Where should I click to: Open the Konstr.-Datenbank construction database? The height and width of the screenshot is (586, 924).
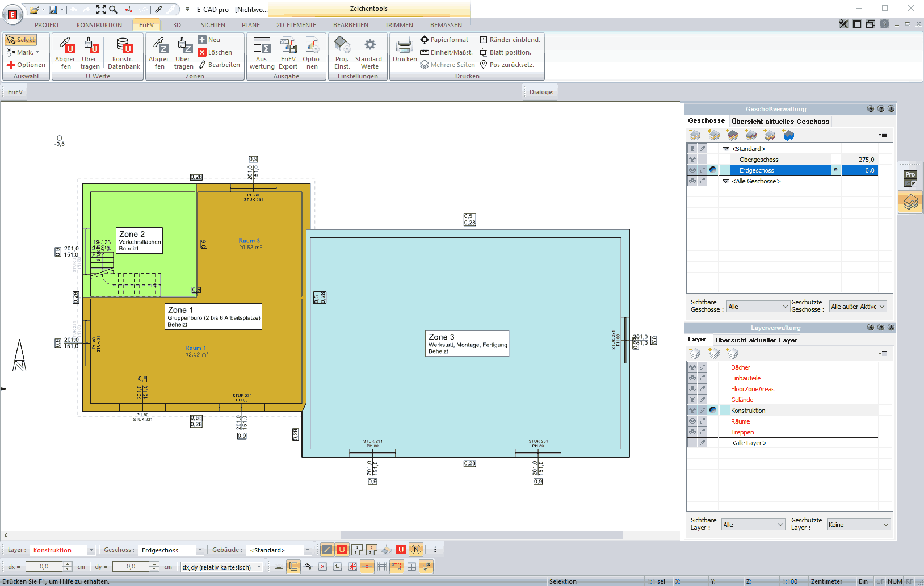[124, 53]
